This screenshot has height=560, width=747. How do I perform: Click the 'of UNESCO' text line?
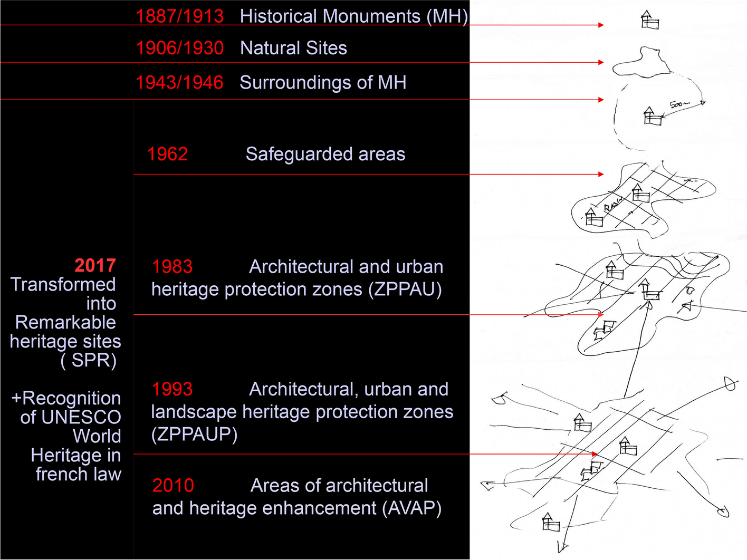tap(71, 417)
